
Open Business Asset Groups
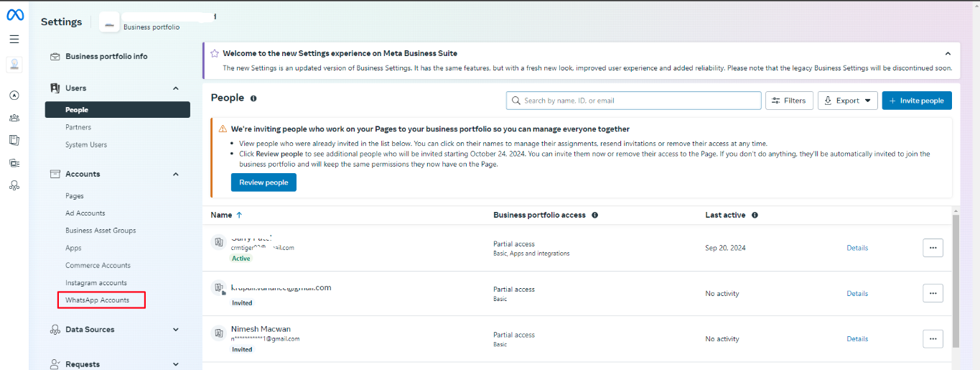coord(101,230)
